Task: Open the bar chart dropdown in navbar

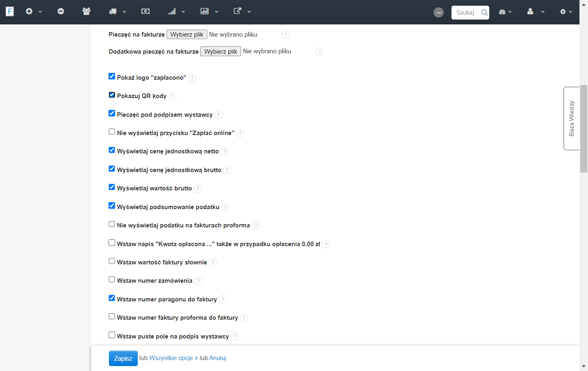Action: click(209, 11)
